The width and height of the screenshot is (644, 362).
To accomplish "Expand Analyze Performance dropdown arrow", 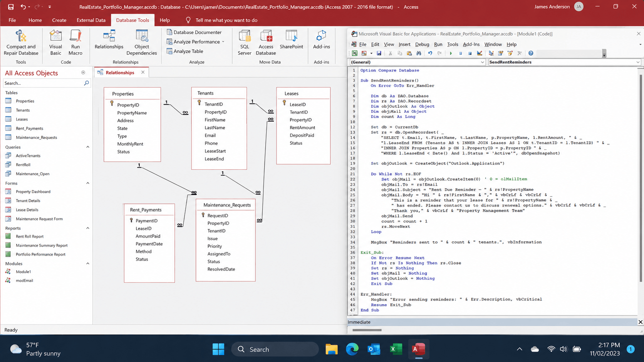I will click(x=223, y=42).
